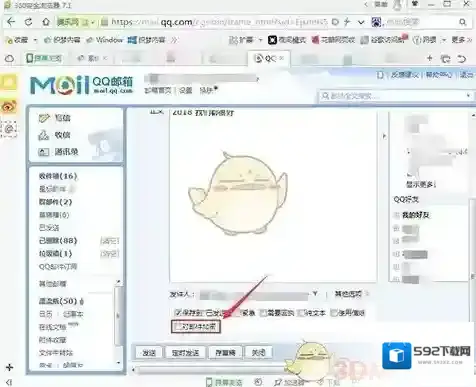Tick the rightmost checkbox in the options row
Image resolution: width=476 pixels, height=387 pixels.
pyautogui.click(x=334, y=313)
